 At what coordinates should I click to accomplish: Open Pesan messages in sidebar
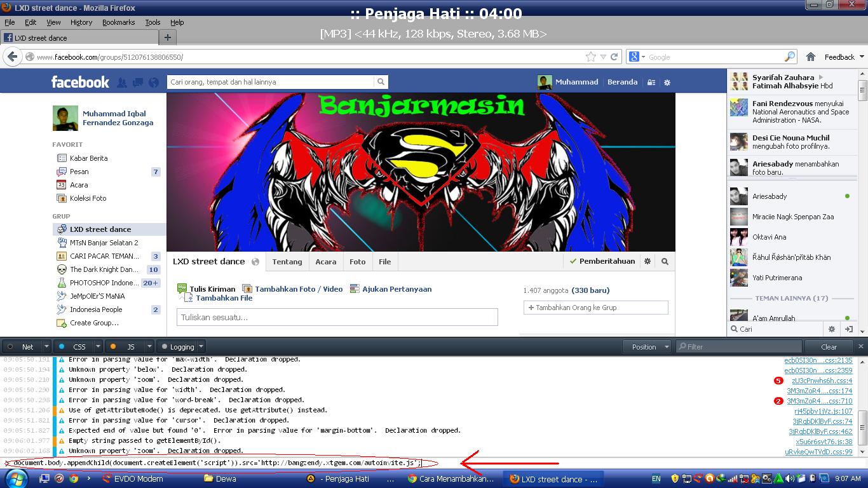pos(79,172)
